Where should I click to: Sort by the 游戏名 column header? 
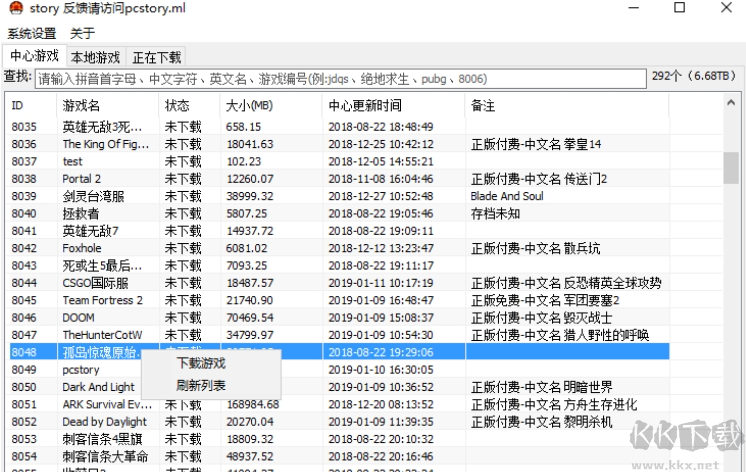click(107, 105)
